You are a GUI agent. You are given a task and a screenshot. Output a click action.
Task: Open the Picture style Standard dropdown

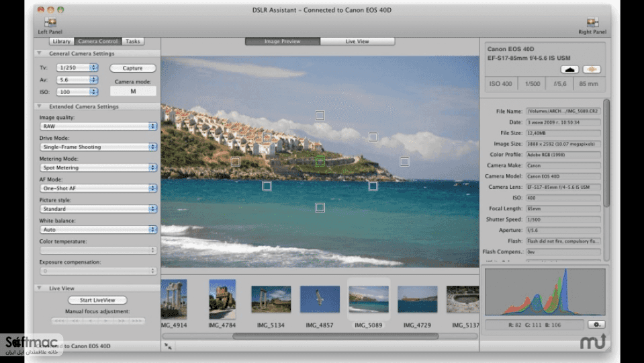(98, 209)
